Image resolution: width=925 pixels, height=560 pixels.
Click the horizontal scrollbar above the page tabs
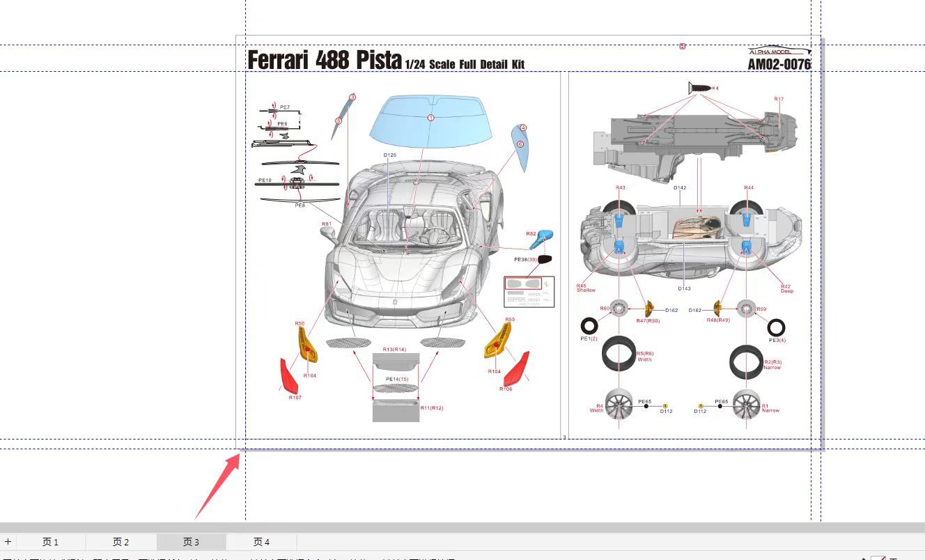coord(462,527)
